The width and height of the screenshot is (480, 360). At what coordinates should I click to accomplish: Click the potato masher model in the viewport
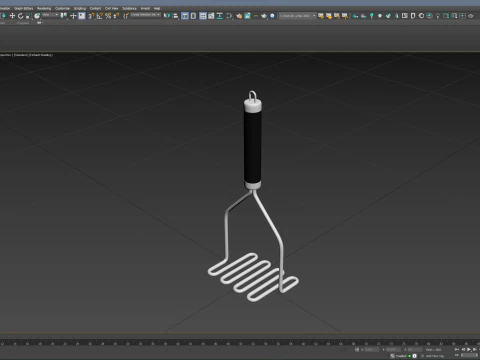coord(252,147)
